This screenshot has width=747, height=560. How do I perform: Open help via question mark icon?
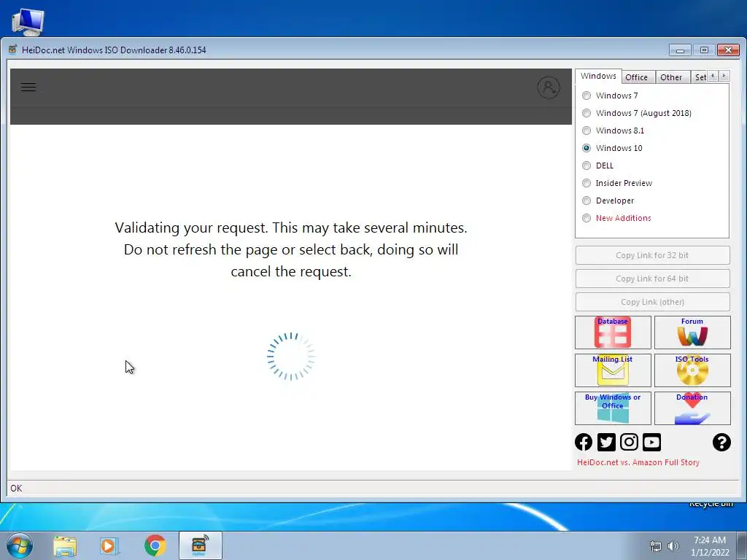(721, 443)
